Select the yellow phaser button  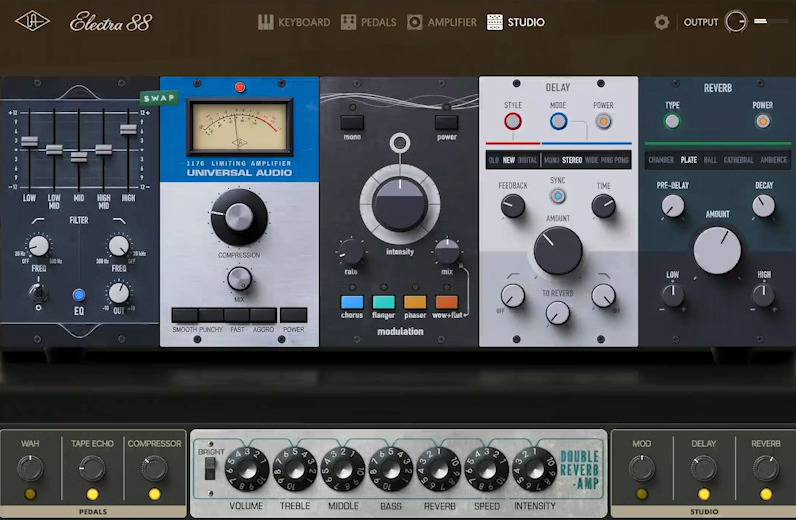[x=415, y=302]
